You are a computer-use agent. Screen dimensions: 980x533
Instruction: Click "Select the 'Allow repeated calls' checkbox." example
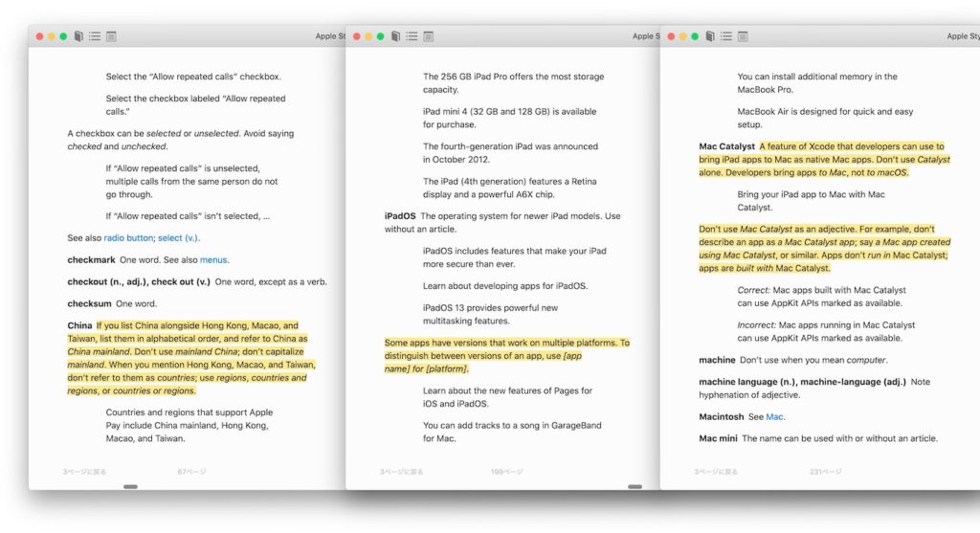pos(193,77)
